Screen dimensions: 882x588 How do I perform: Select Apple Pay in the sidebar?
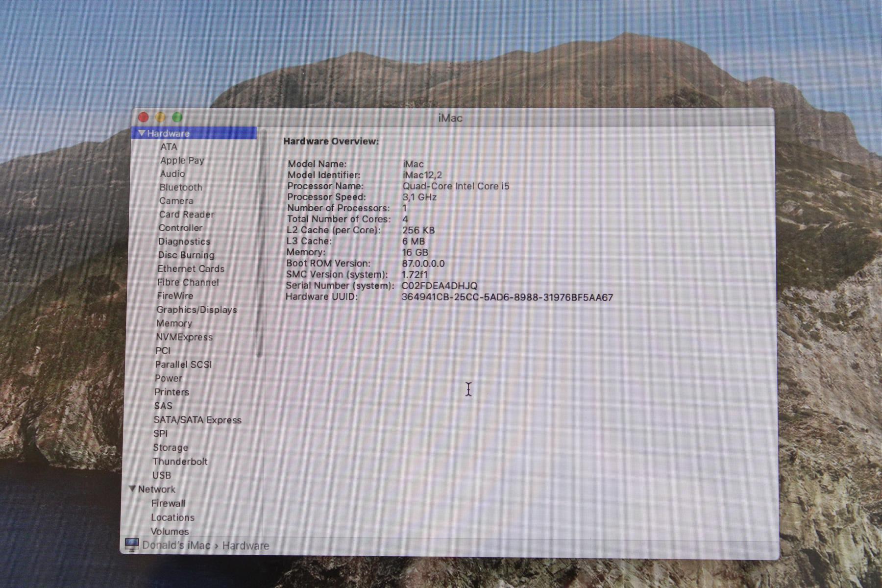tap(182, 160)
